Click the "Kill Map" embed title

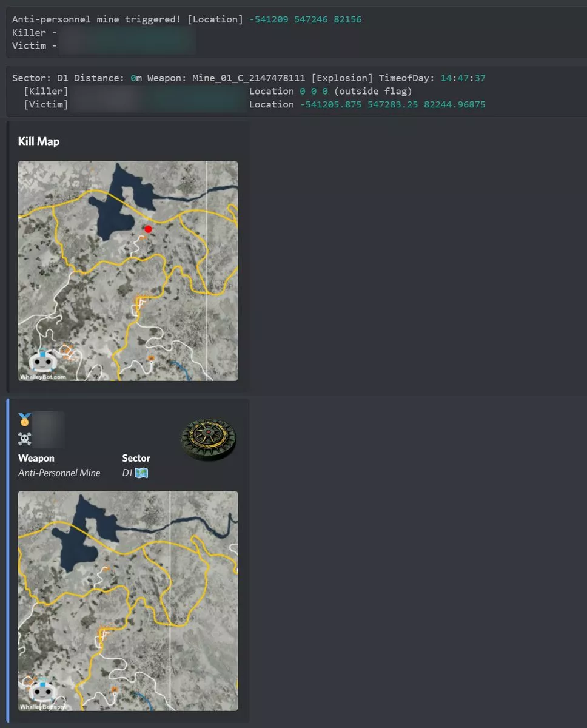pyautogui.click(x=39, y=141)
